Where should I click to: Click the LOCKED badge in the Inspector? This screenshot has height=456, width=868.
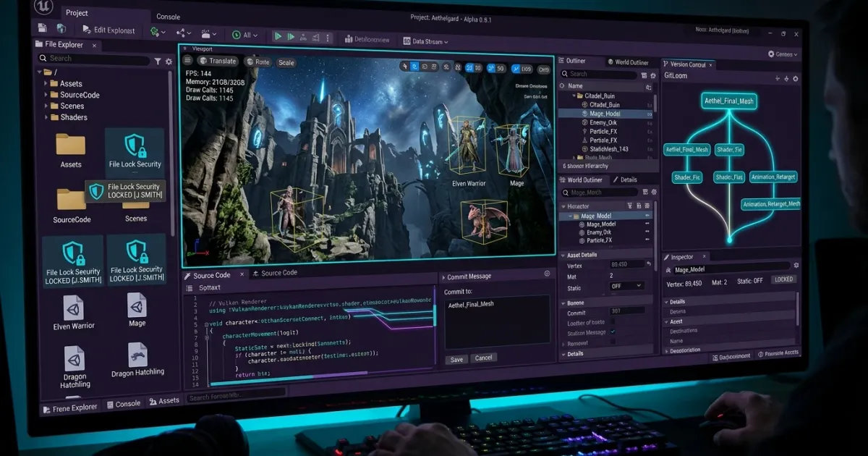coord(783,279)
